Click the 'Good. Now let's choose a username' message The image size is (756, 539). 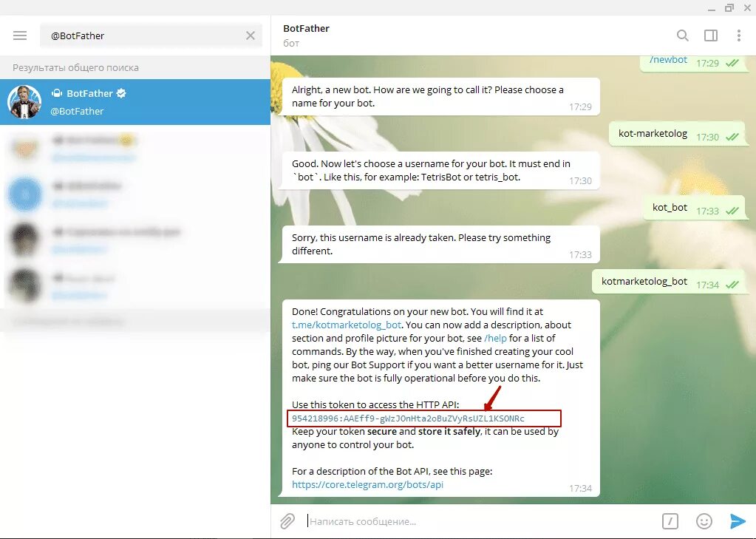click(440, 170)
